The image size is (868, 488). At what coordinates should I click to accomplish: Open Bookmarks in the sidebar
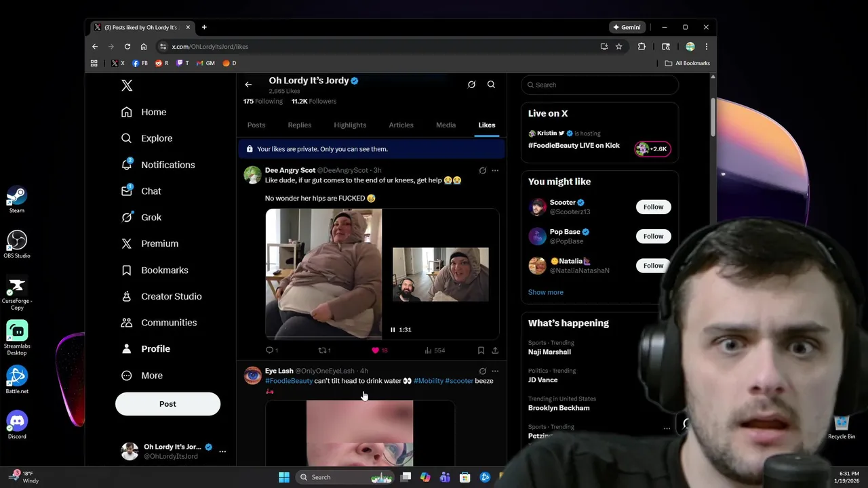point(155,270)
